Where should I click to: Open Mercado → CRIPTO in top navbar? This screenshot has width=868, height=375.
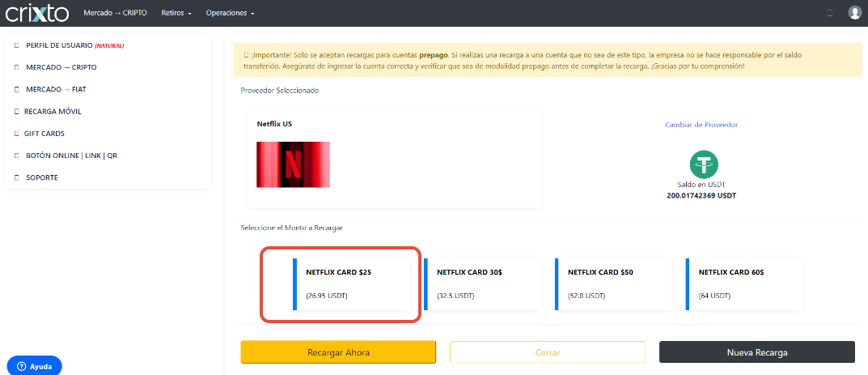115,13
